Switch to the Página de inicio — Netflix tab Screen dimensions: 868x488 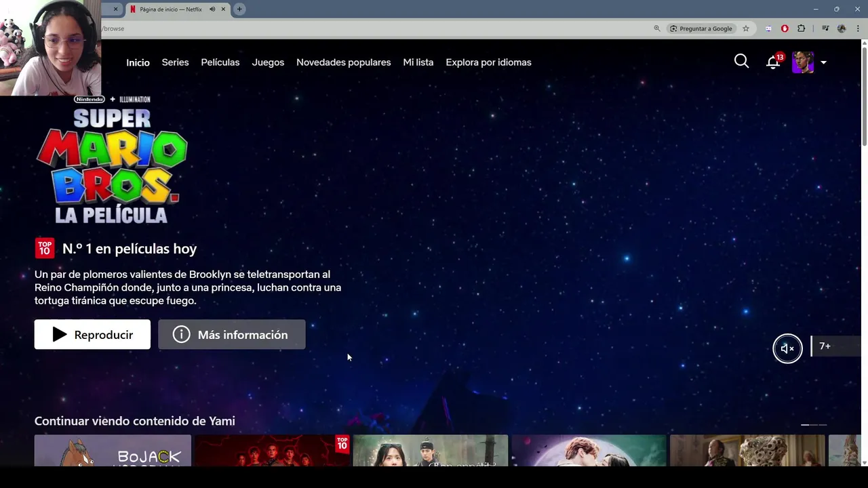tap(178, 9)
